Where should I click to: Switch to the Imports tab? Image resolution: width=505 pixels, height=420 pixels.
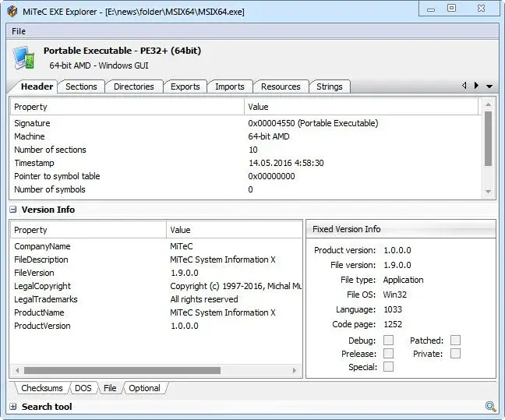230,86
